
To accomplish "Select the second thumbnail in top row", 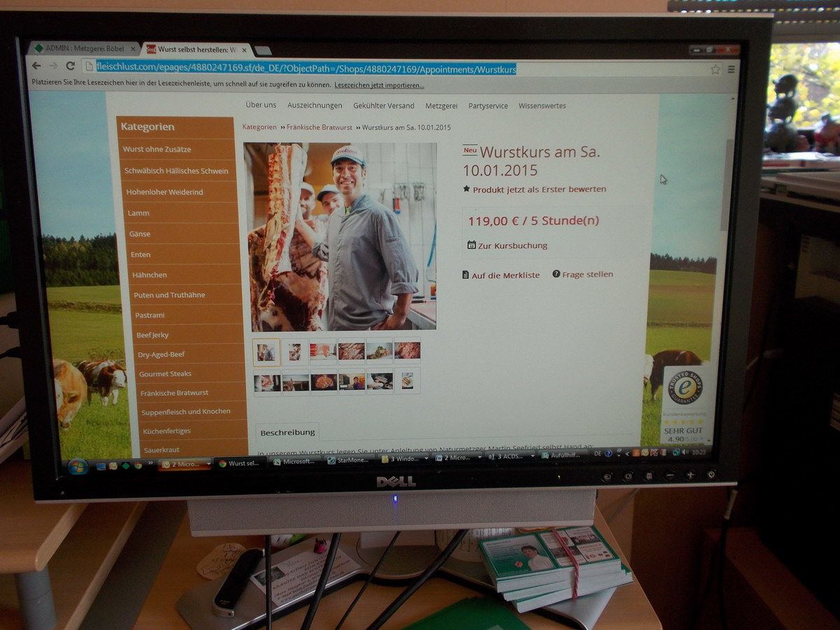I will coord(295,351).
